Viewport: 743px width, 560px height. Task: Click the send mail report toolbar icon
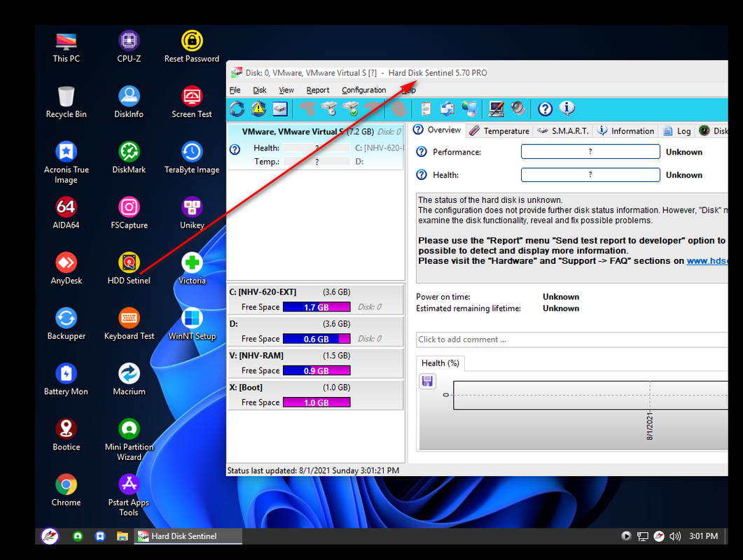point(447,109)
